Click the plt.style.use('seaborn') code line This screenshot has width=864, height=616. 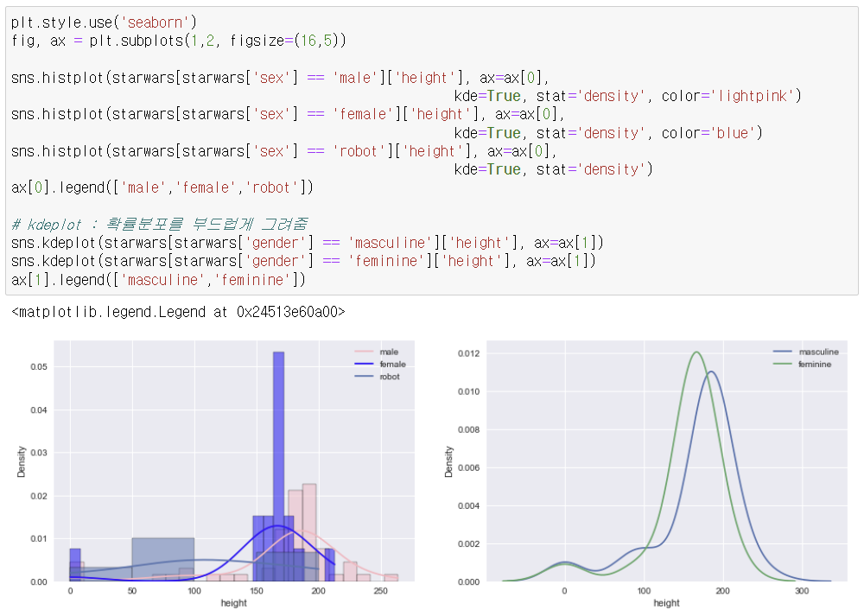coord(104,22)
